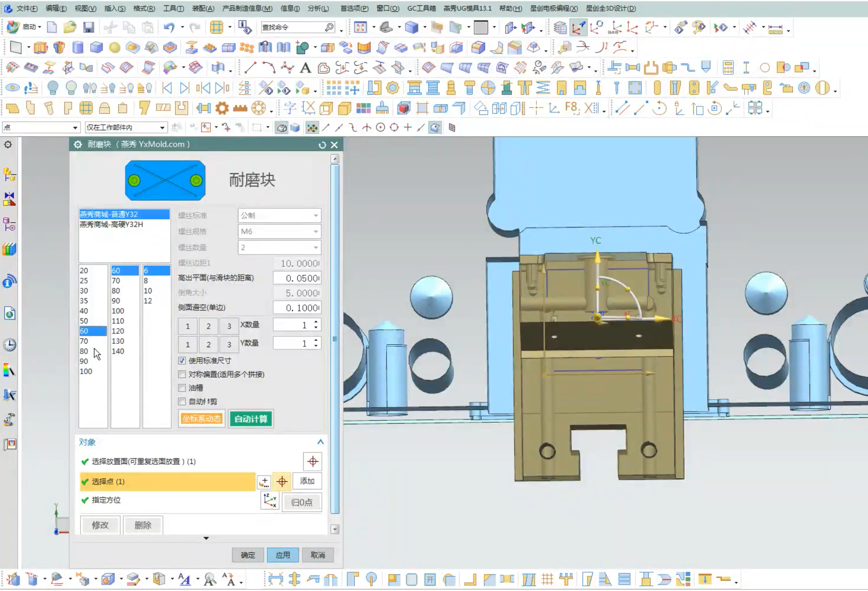
Task: Click the 归0点 button
Action: pos(302,502)
